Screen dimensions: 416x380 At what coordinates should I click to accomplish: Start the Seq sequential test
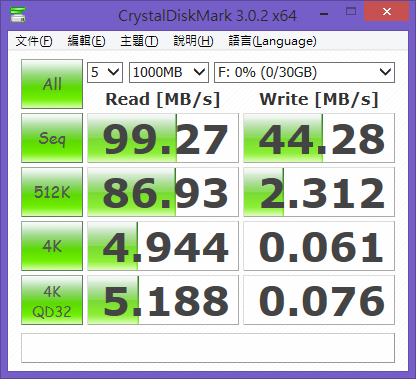point(52,138)
